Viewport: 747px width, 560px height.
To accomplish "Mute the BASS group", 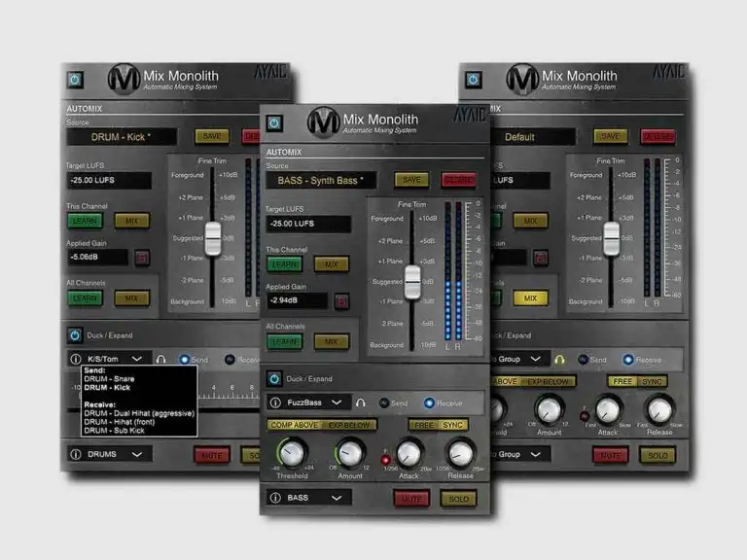I will [411, 499].
